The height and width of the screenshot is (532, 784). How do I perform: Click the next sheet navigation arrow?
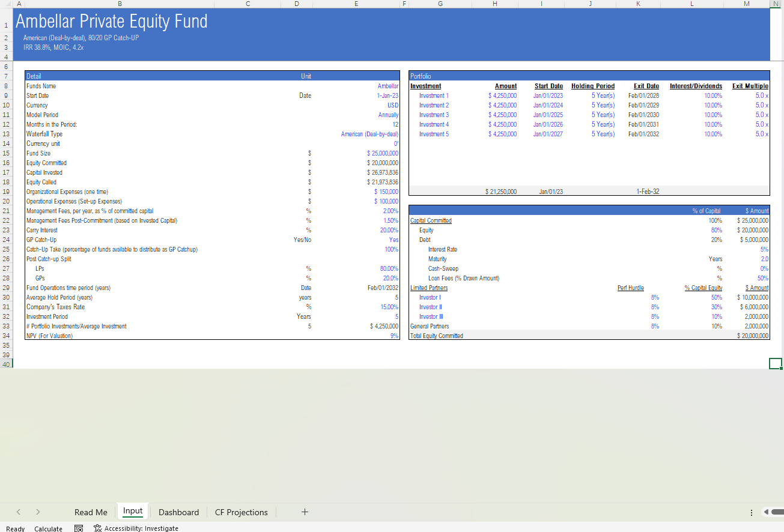[x=38, y=512]
